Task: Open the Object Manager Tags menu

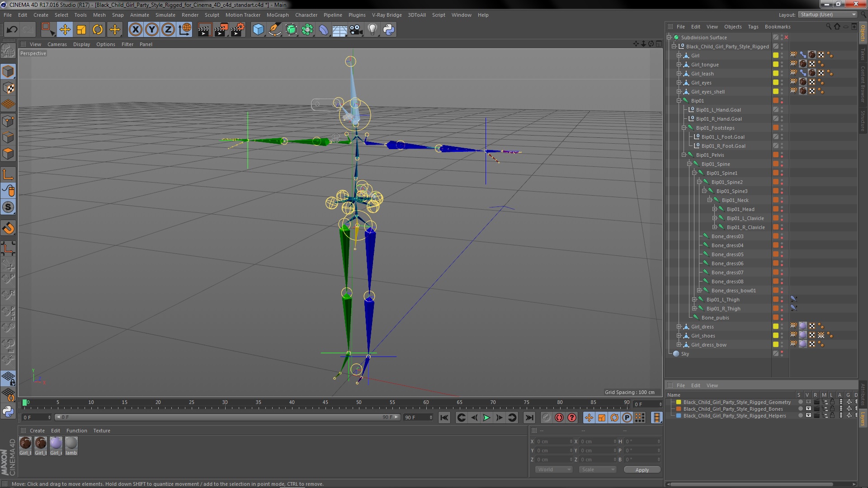Action: tap(753, 27)
